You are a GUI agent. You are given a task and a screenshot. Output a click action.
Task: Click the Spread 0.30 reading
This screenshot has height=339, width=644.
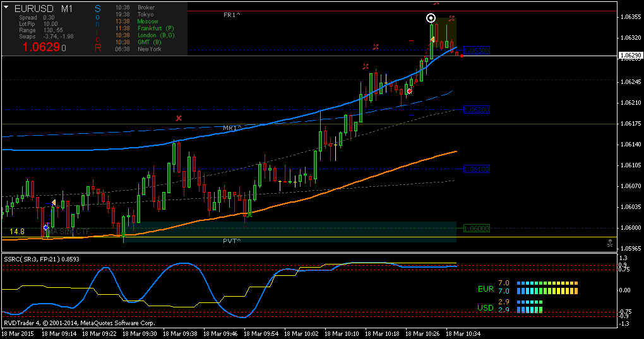(37, 18)
